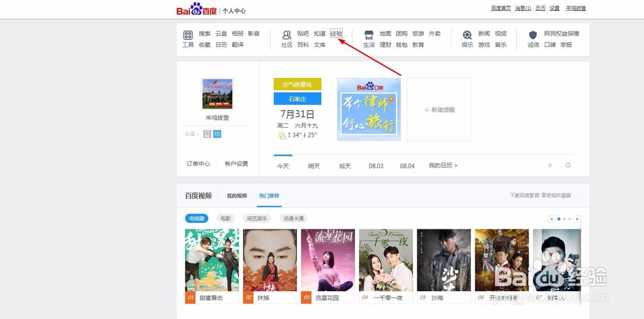The width and height of the screenshot is (644, 319).
Task: Open 理财 link
Action: [x=385, y=45]
